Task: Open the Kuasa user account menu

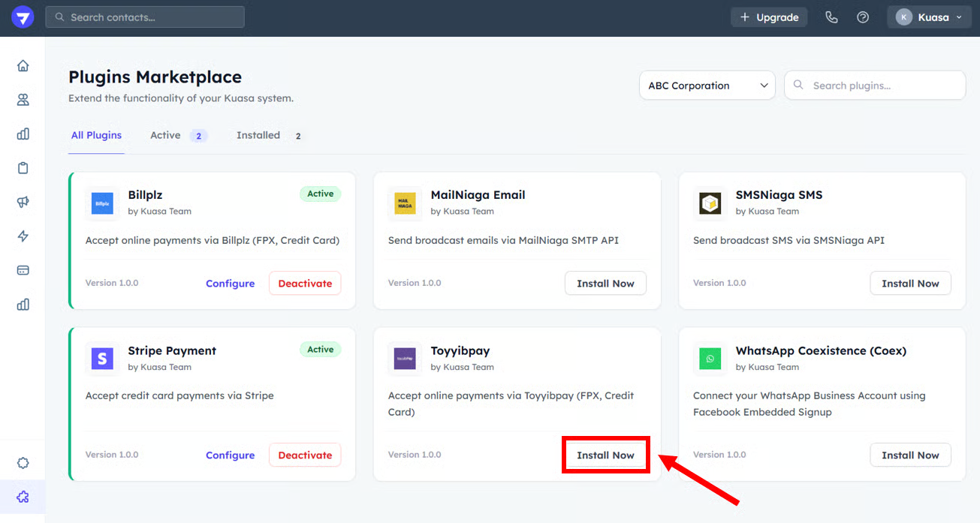Action: click(929, 17)
